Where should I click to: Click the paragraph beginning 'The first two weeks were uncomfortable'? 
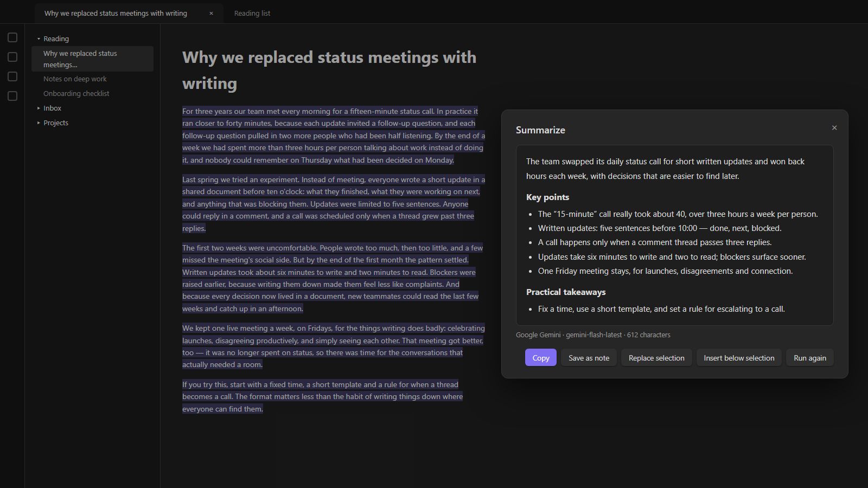coord(333,278)
